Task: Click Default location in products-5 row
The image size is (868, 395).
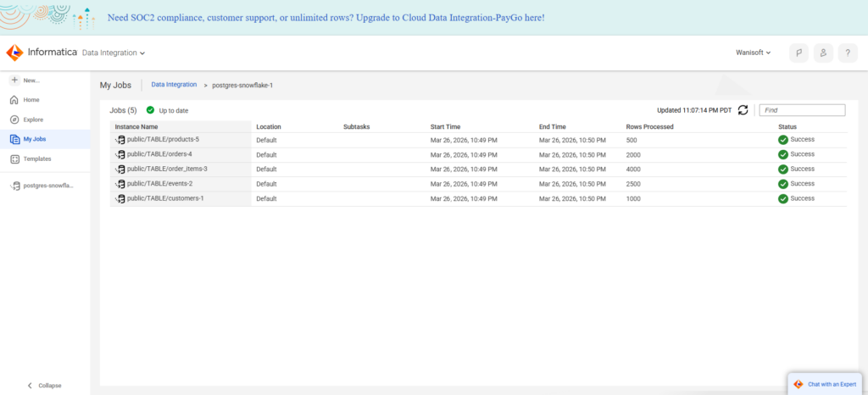Action: [266, 140]
